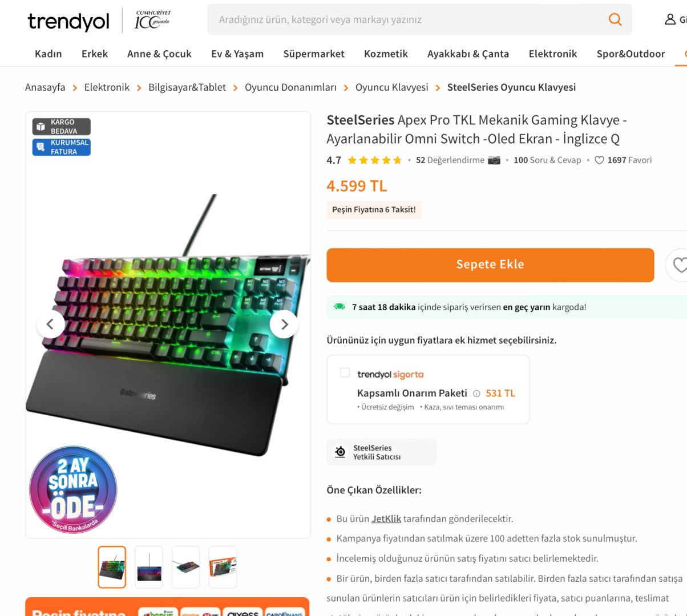Click the user account icon

[x=670, y=19]
